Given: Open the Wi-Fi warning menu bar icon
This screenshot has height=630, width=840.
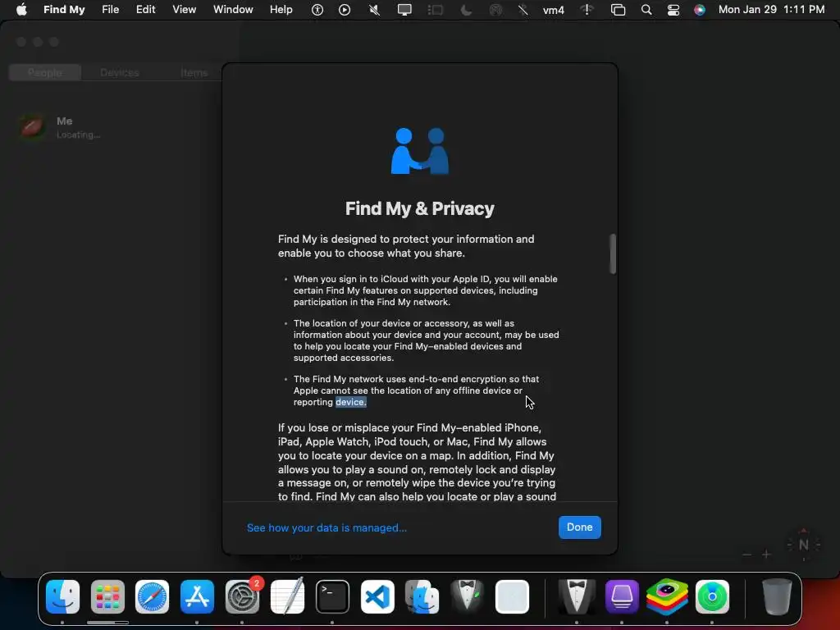Looking at the screenshot, I should pos(587,10).
